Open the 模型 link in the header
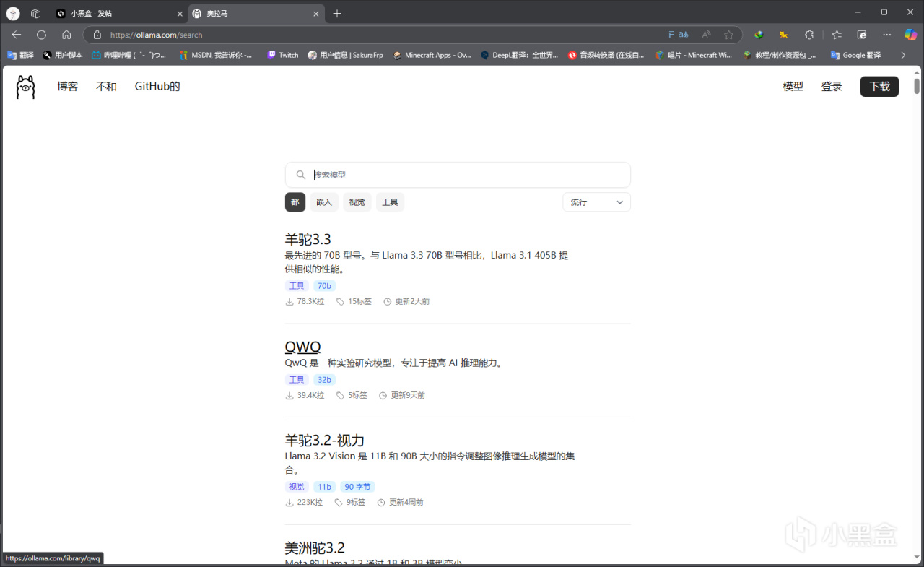The image size is (924, 567). tap(793, 87)
